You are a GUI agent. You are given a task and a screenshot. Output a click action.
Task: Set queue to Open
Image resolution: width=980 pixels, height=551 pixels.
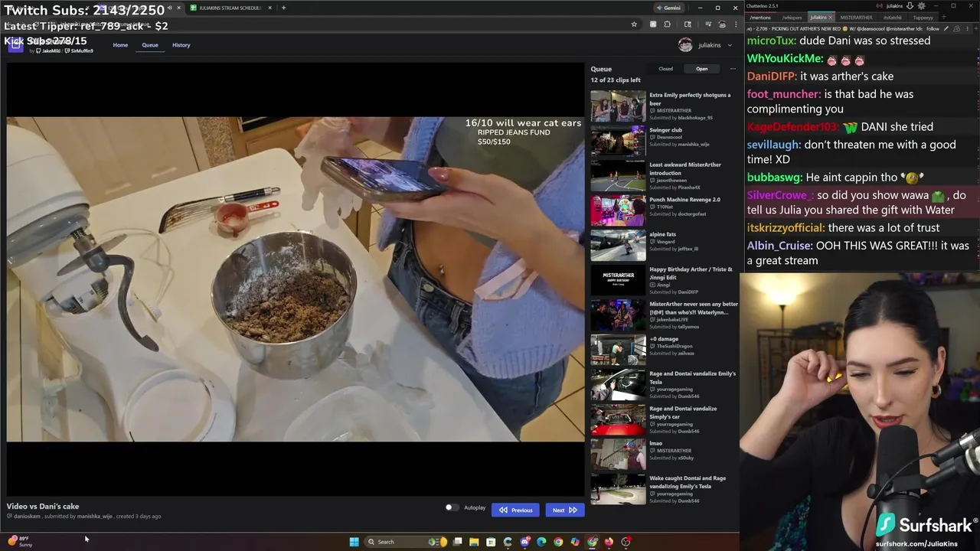click(701, 69)
